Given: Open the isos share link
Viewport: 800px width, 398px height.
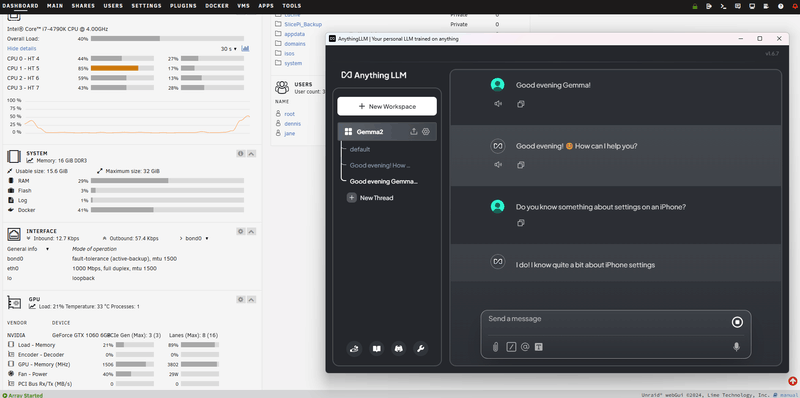Looking at the screenshot, I should (x=289, y=53).
